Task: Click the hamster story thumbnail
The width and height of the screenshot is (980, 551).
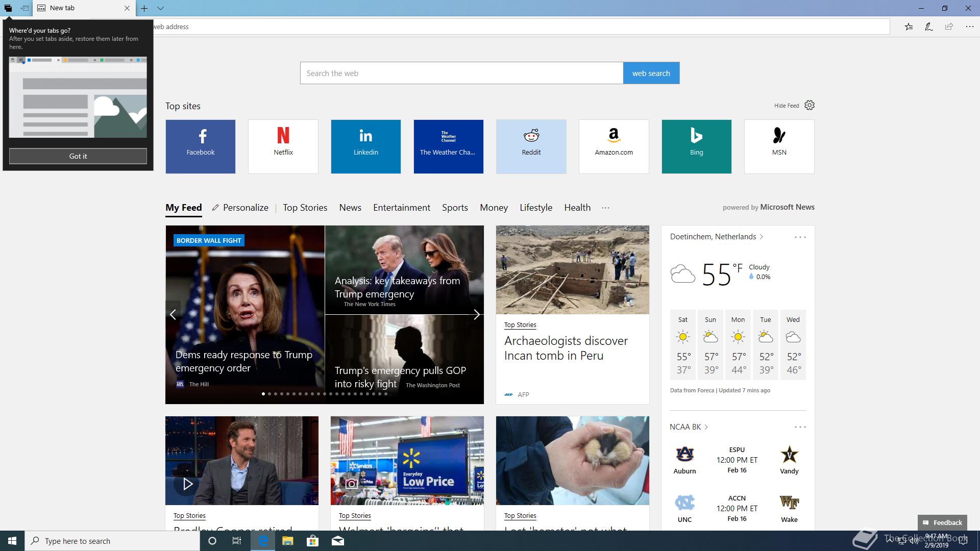Action: click(x=573, y=461)
